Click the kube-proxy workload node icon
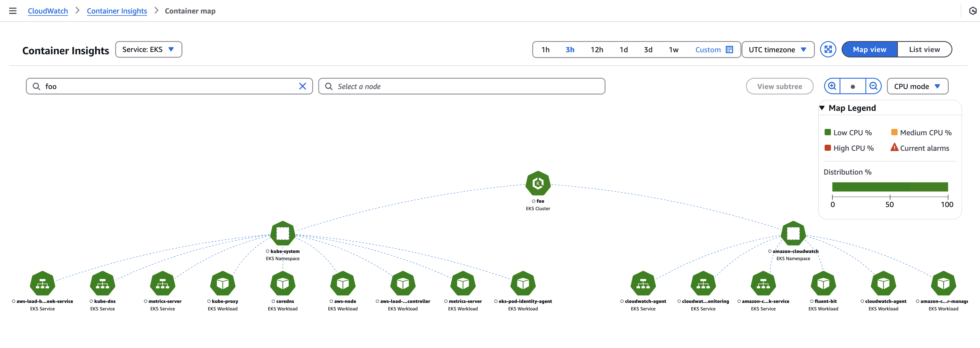Image resolution: width=980 pixels, height=348 pixels. coord(223,283)
